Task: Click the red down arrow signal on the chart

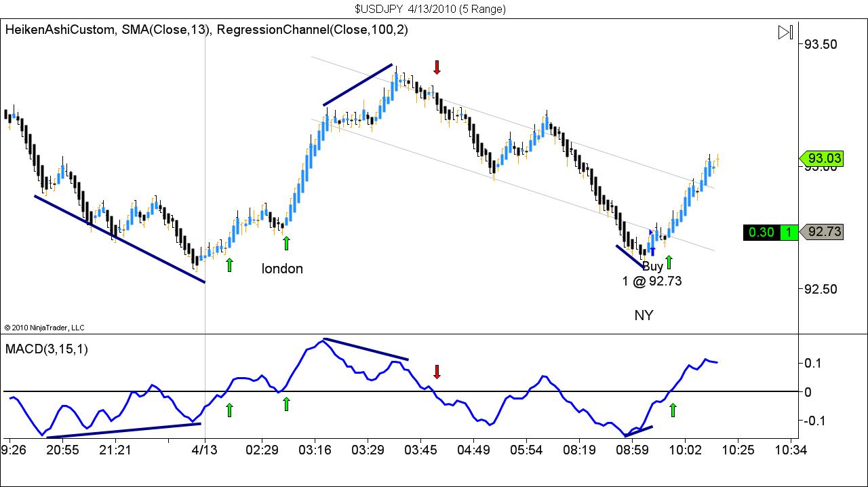Action: (x=437, y=67)
